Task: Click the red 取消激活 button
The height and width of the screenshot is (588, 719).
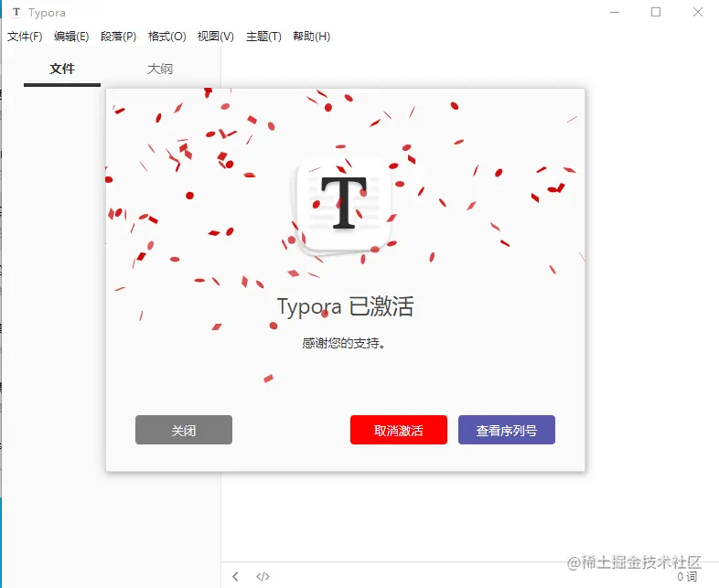Action: [399, 430]
